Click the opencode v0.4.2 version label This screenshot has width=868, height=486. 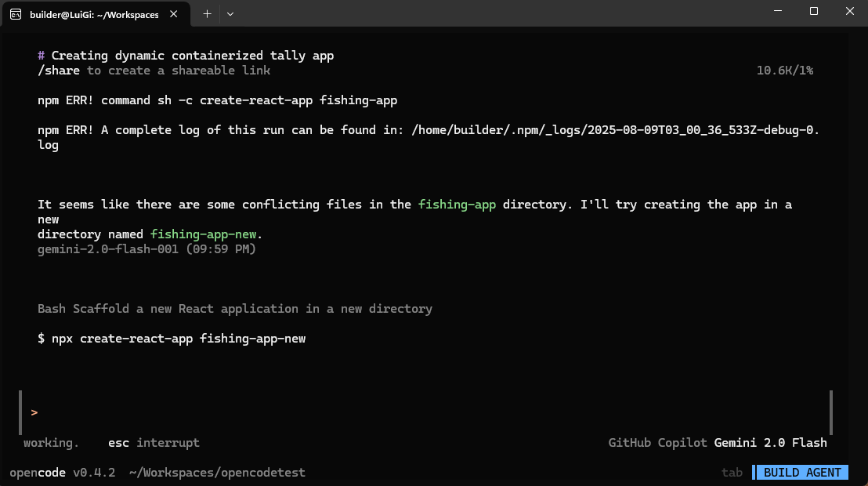(63, 472)
